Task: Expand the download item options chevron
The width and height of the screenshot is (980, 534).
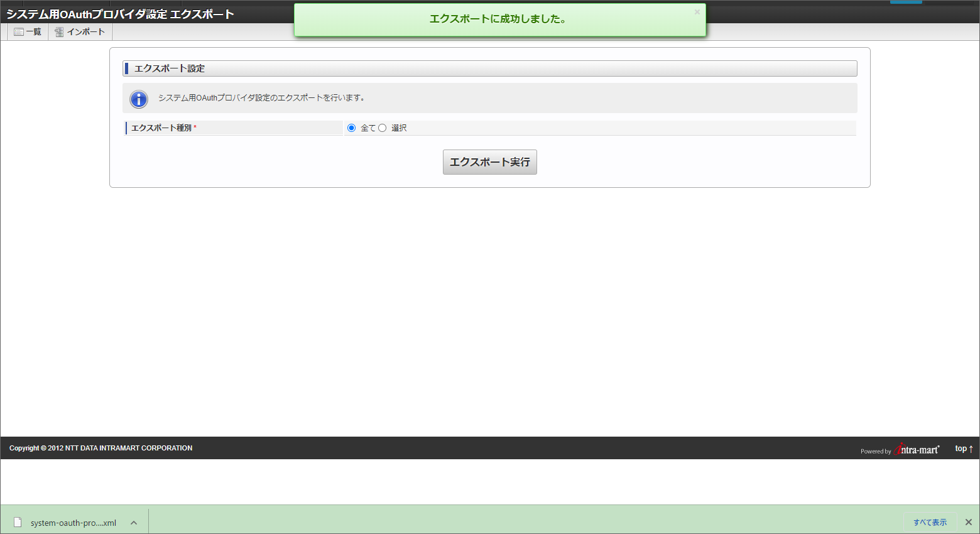Action: click(134, 523)
